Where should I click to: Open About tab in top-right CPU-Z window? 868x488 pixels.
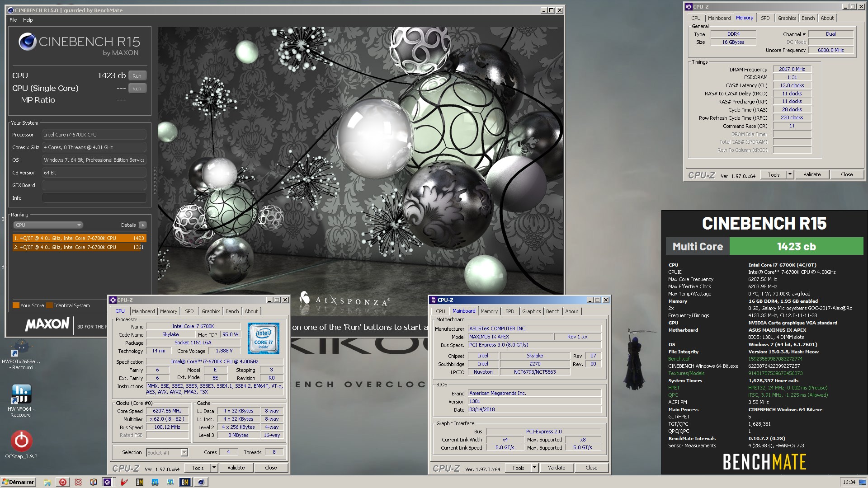tap(827, 18)
